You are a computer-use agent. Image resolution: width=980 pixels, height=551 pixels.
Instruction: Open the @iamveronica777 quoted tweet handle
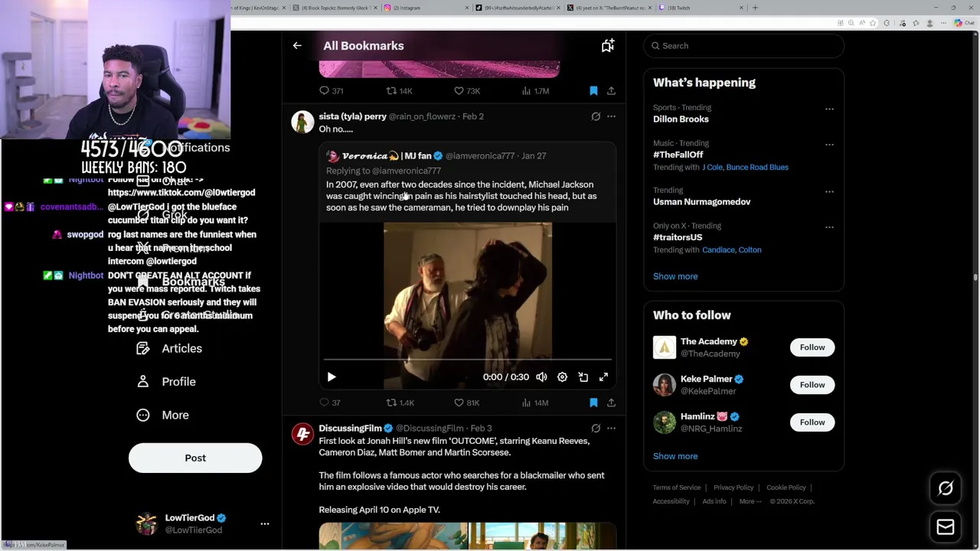click(480, 156)
